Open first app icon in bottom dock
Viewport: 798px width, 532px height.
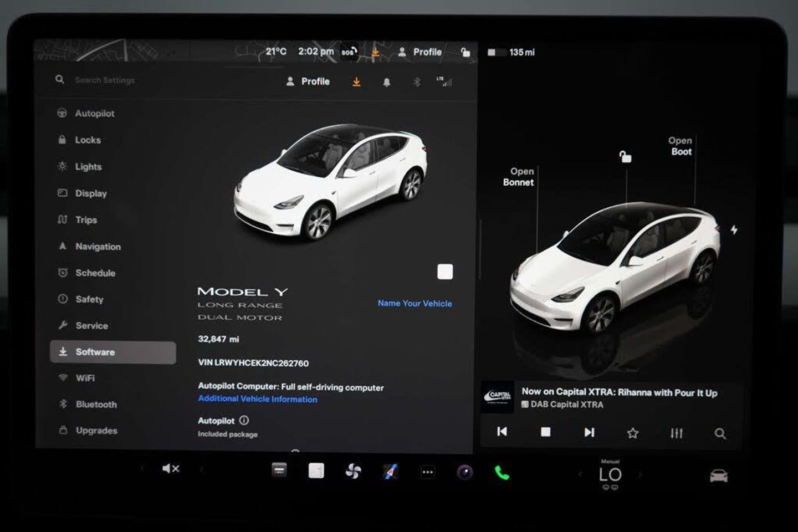click(279, 470)
